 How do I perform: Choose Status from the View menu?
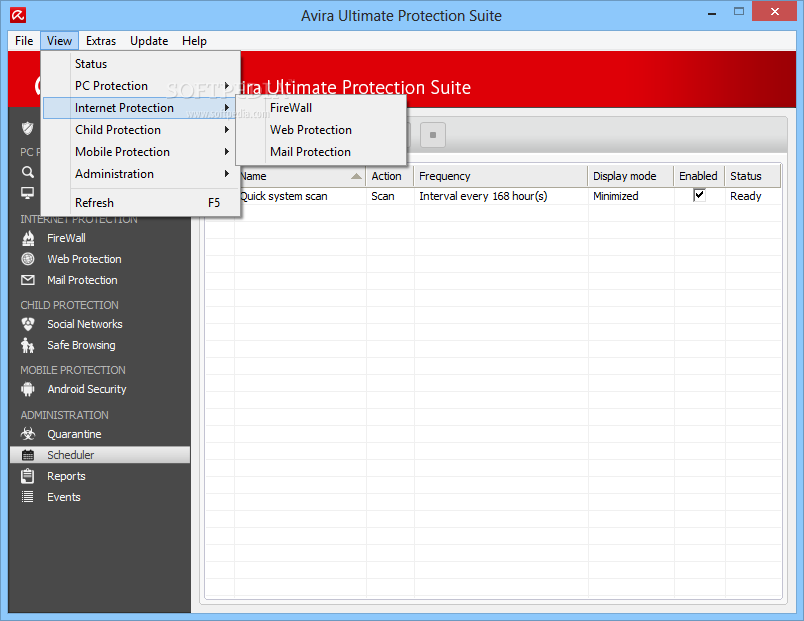[141, 64]
